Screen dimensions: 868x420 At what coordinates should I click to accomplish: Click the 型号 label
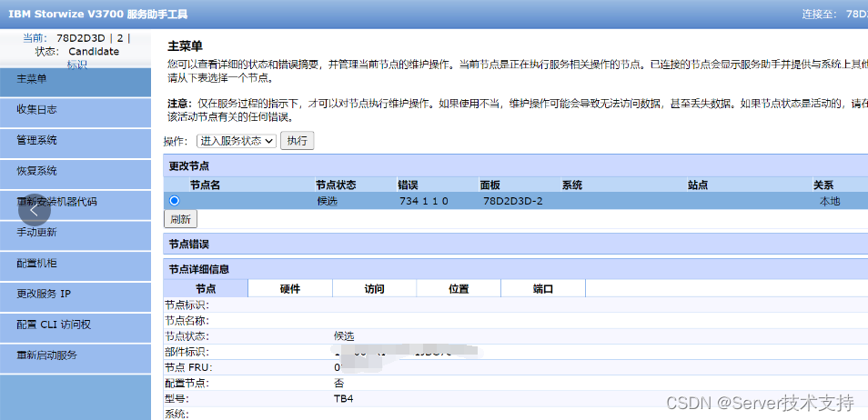coord(177,398)
